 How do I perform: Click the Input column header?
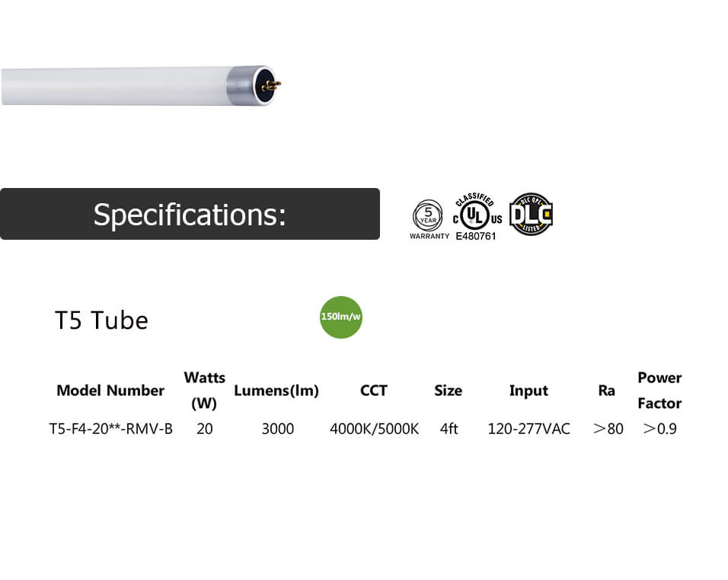(x=528, y=390)
